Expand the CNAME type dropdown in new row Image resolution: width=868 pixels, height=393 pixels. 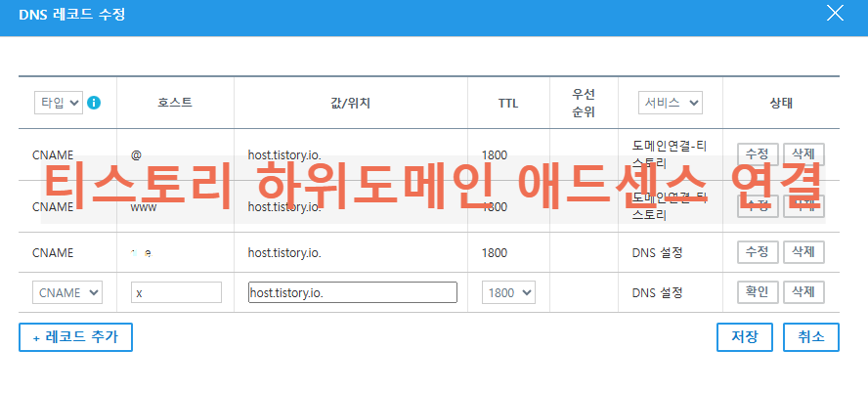pyautogui.click(x=67, y=292)
